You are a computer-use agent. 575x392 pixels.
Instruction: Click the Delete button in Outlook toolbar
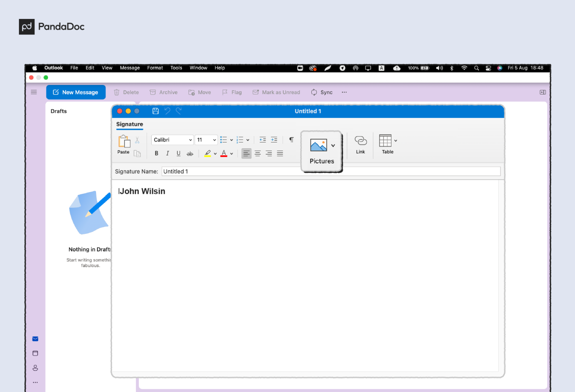[126, 92]
